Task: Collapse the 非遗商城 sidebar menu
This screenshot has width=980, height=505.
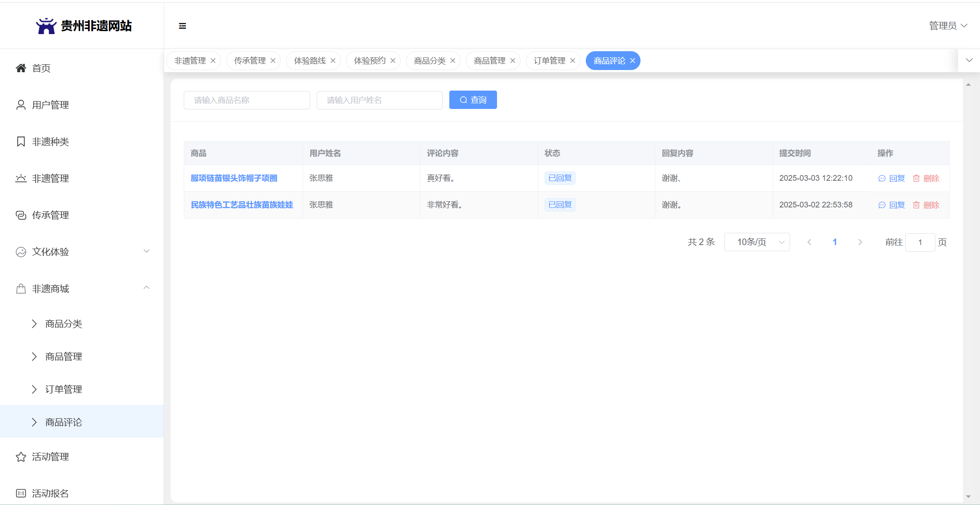Action: tap(147, 288)
